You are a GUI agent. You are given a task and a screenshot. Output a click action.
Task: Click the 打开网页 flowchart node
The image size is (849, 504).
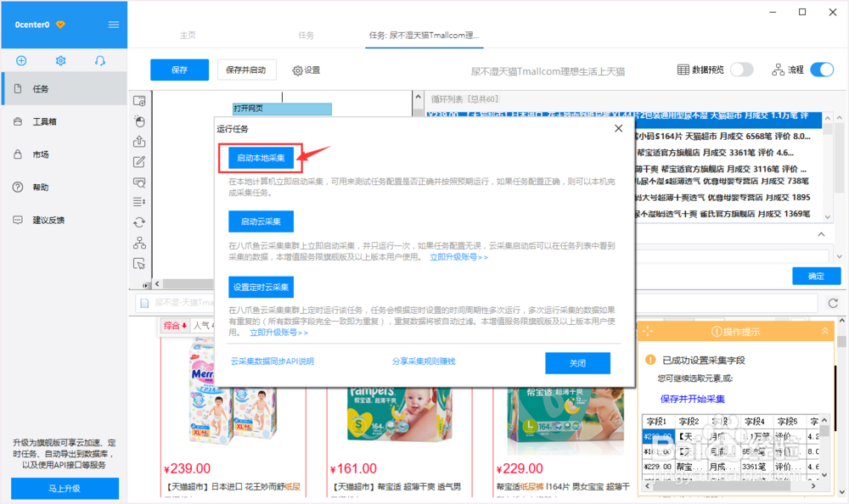pos(282,109)
